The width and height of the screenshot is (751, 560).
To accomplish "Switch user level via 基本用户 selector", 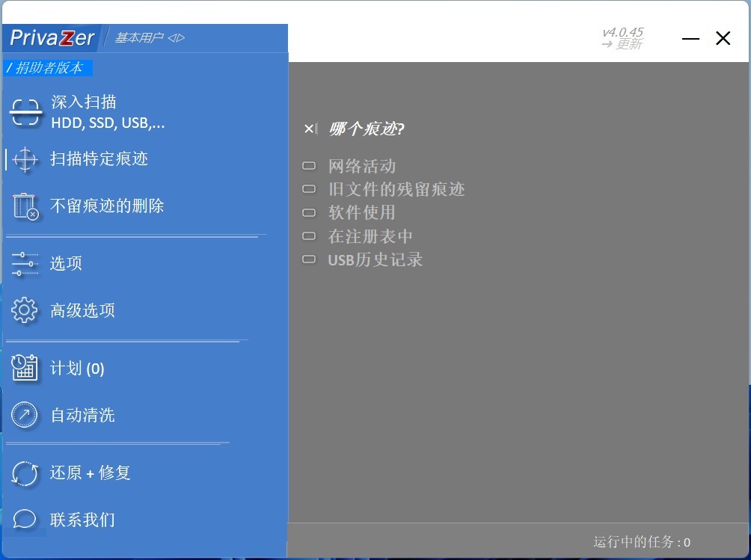I will (x=150, y=38).
